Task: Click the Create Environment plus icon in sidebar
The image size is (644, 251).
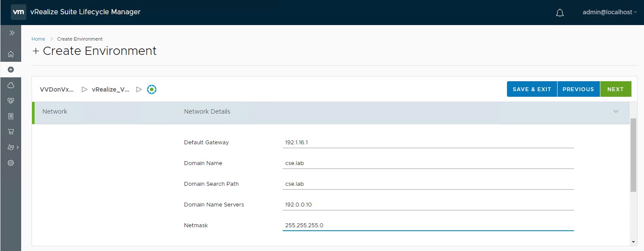Action: [11, 70]
